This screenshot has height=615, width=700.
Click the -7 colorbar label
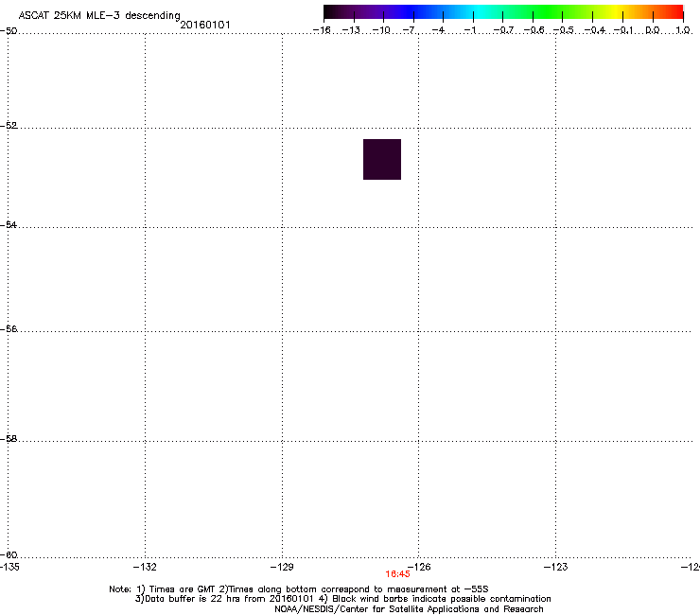pos(409,30)
